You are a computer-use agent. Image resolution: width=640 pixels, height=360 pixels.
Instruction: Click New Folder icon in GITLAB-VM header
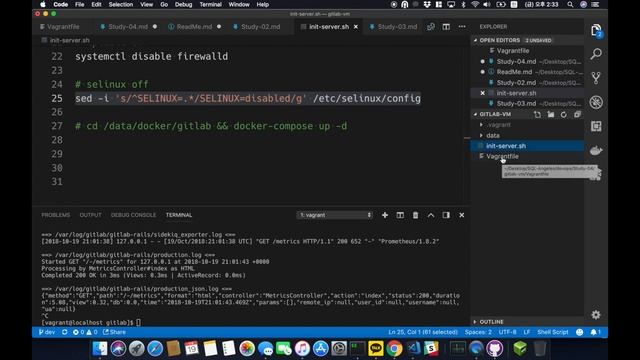[551, 115]
